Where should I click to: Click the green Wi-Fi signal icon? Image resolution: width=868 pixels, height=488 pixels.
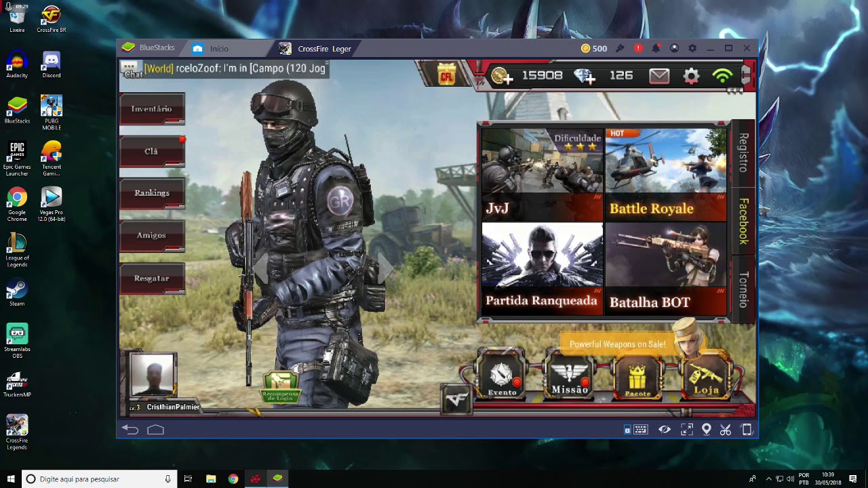coord(723,76)
